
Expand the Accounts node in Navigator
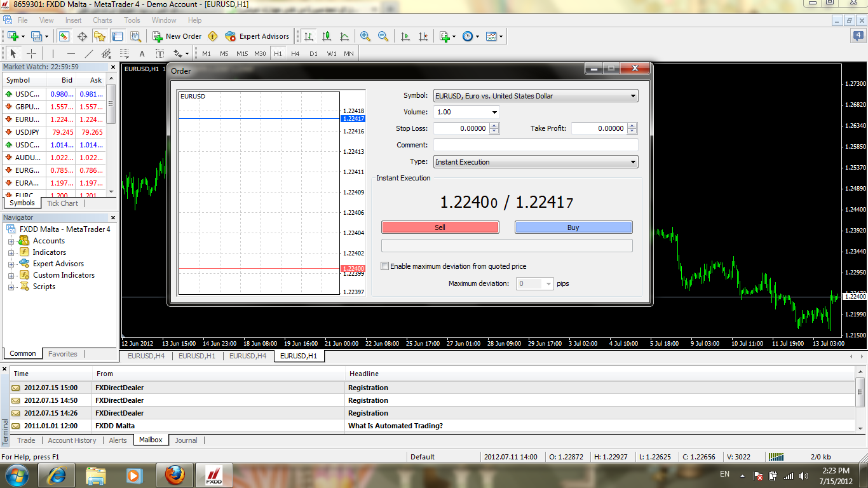tap(11, 241)
